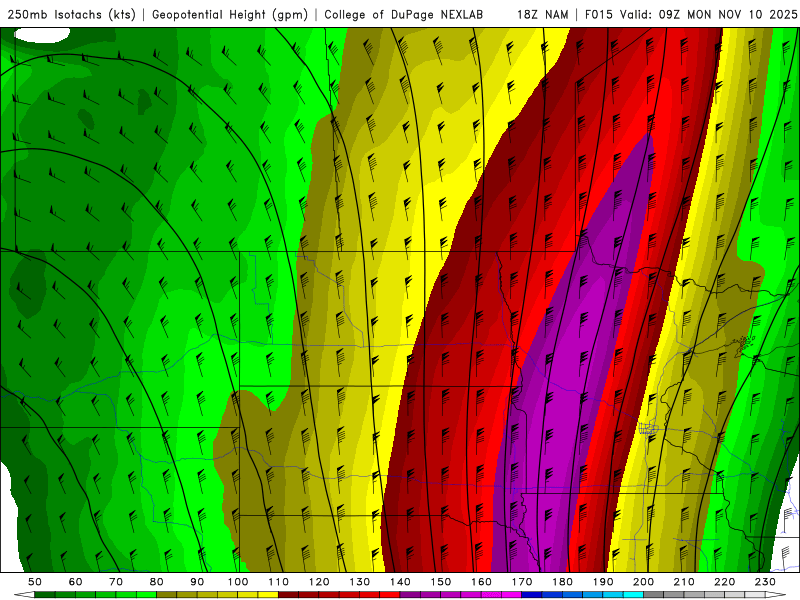Click the 190 knot label on the colorbar

pos(603,582)
